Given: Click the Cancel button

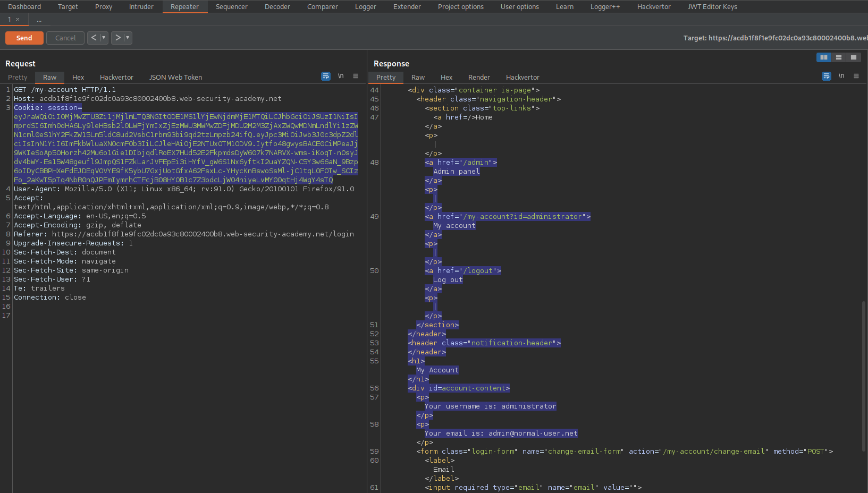Looking at the screenshot, I should coord(65,38).
